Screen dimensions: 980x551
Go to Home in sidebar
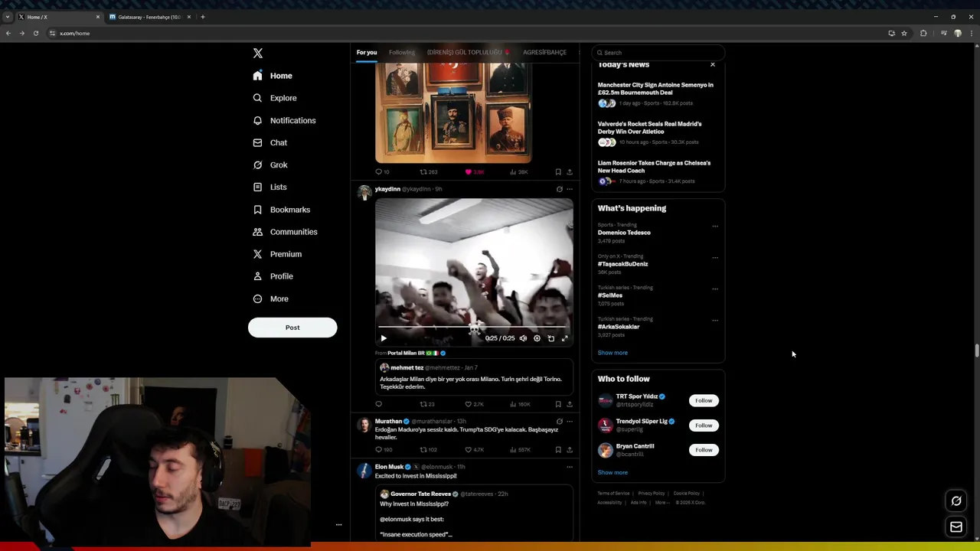point(273,76)
